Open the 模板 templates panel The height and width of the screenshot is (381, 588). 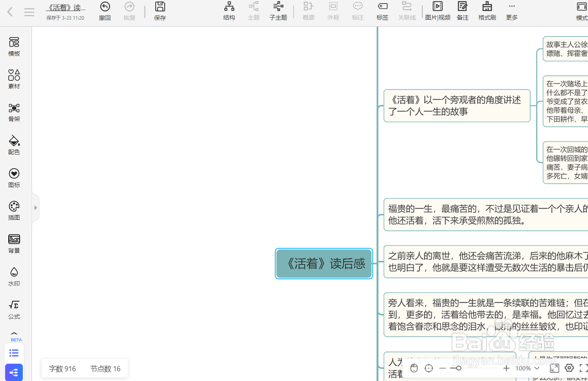[14, 47]
